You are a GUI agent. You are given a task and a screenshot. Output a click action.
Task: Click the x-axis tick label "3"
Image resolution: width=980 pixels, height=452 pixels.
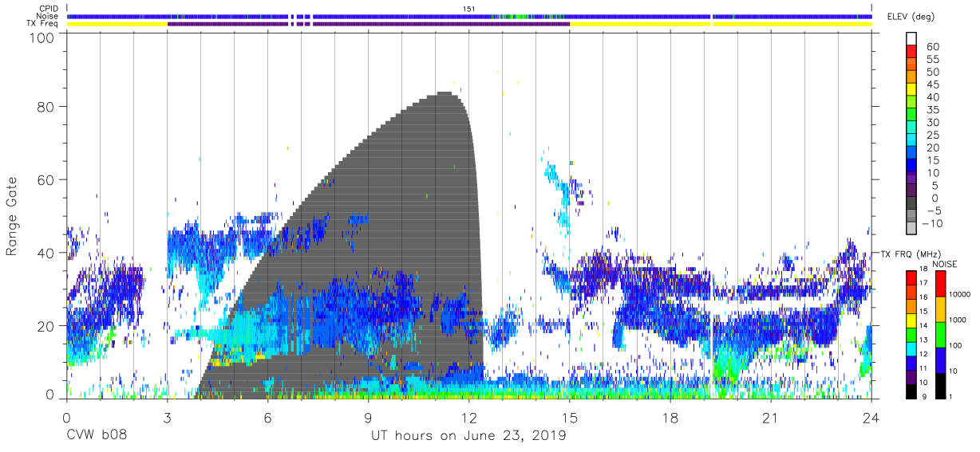[x=168, y=417]
